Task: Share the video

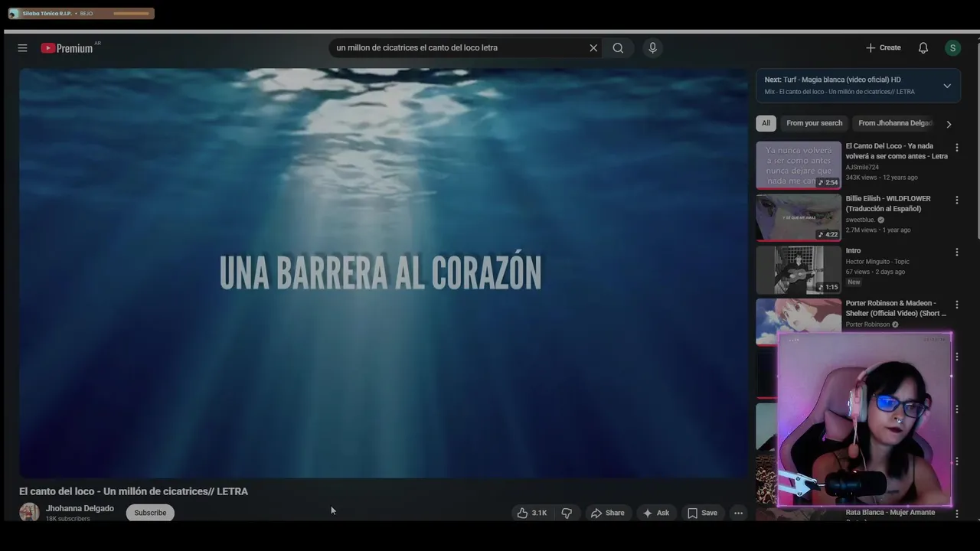Action: pyautogui.click(x=607, y=513)
